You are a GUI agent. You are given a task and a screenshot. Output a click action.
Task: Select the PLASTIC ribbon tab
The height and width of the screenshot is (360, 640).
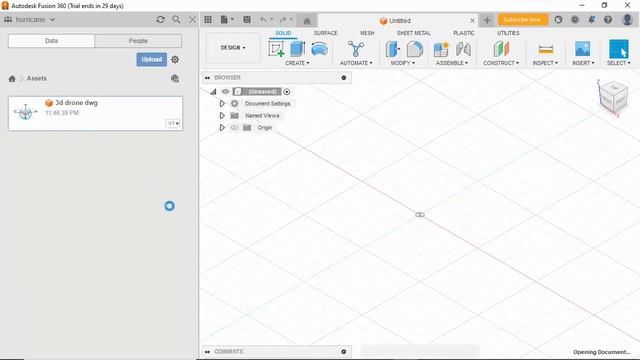tap(464, 33)
